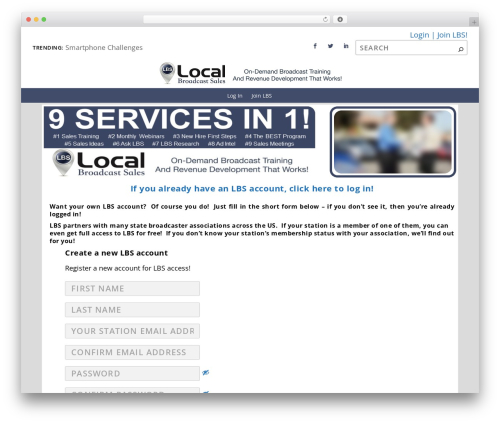The height and width of the screenshot is (423, 500).
Task: Toggle password visibility eye icon
Action: [x=206, y=373]
